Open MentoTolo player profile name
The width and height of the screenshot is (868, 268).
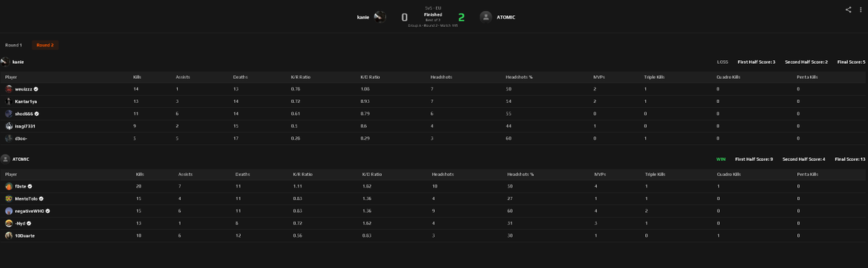coord(26,198)
